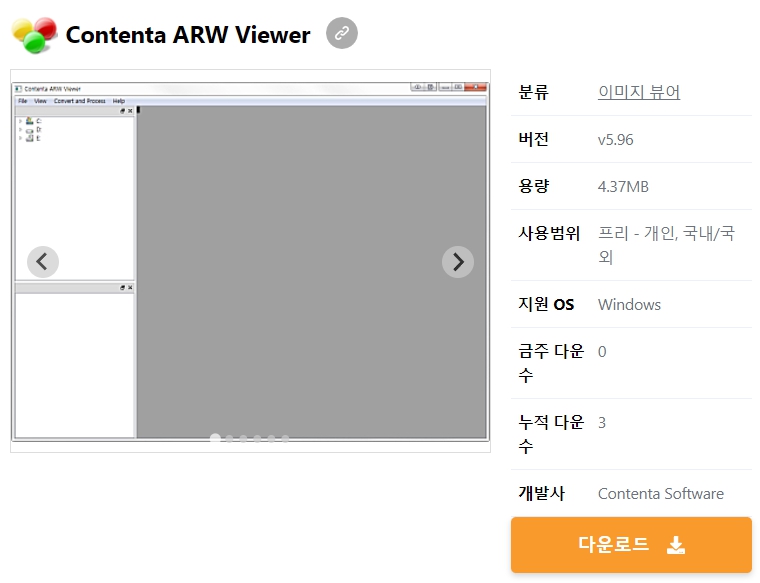Screen dimensions: 760x583
Task: Click the page title Contenta ARW Viewer
Action: (x=188, y=35)
